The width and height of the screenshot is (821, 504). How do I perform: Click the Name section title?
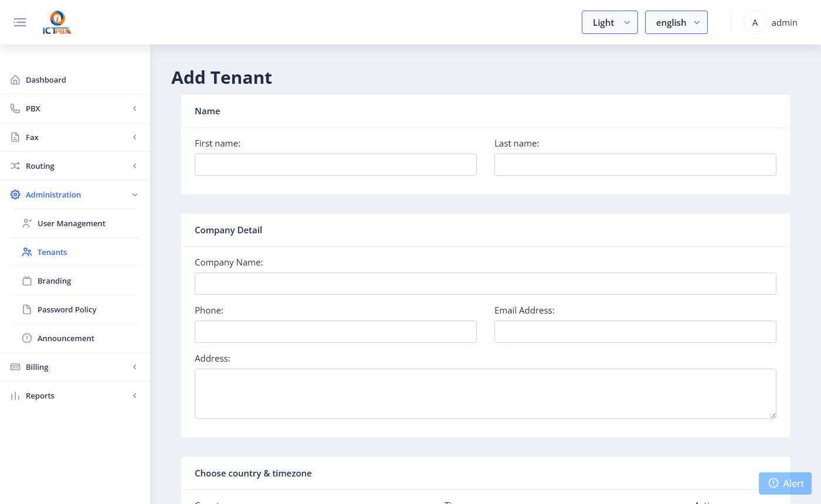[x=208, y=111]
